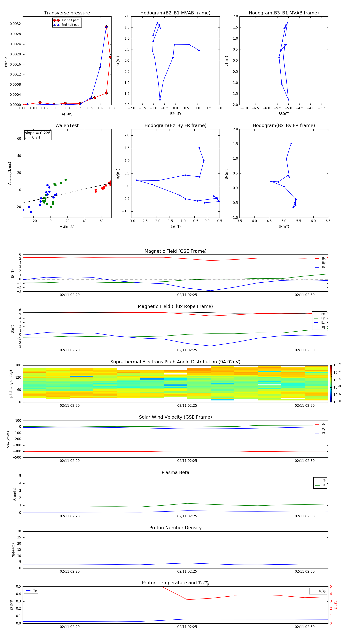351x644 pixels.
Task: Click the '−400' tick in Vsw panel
Action: (x=17, y=451)
